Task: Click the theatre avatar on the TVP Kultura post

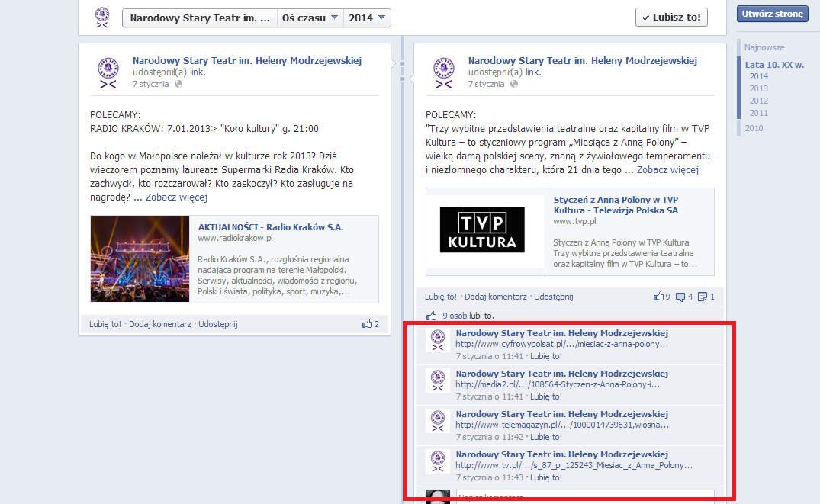Action: click(x=444, y=73)
